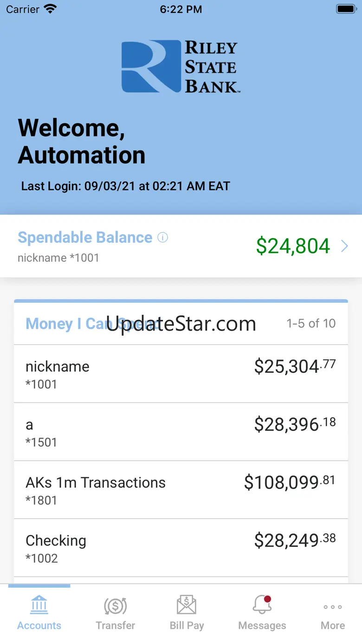Select the AKs 1m Transactions account

pos(181,490)
